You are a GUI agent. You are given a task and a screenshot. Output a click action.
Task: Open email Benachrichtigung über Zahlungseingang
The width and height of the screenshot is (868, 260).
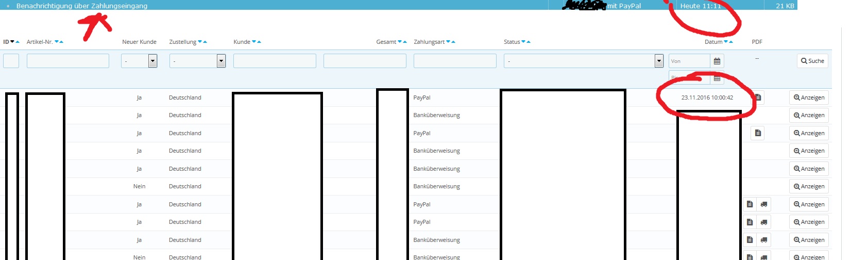coord(82,6)
